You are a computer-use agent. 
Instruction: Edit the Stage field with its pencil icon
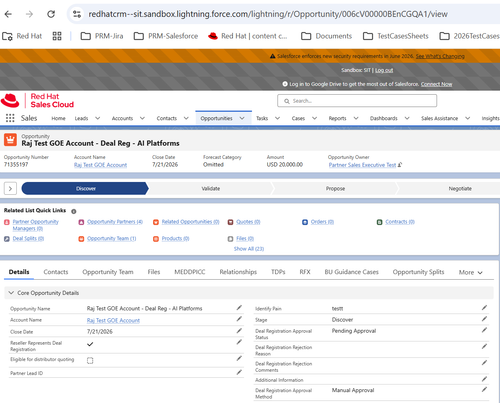pyautogui.click(x=484, y=319)
